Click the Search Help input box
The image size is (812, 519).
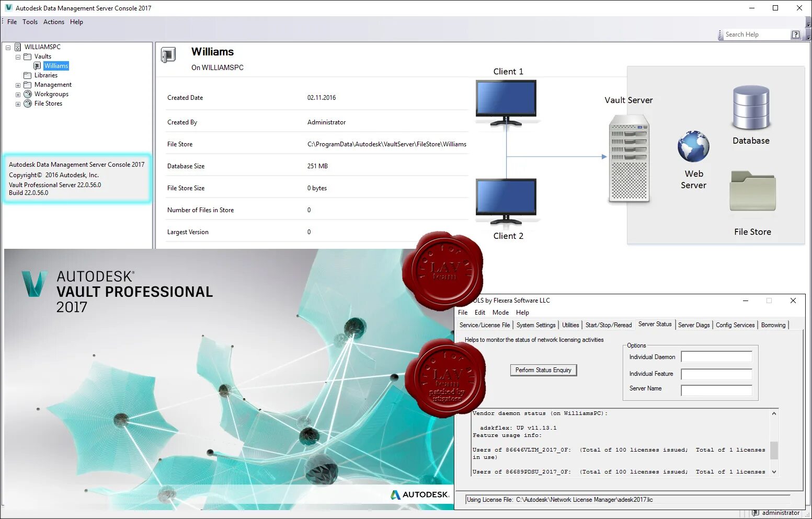click(757, 34)
